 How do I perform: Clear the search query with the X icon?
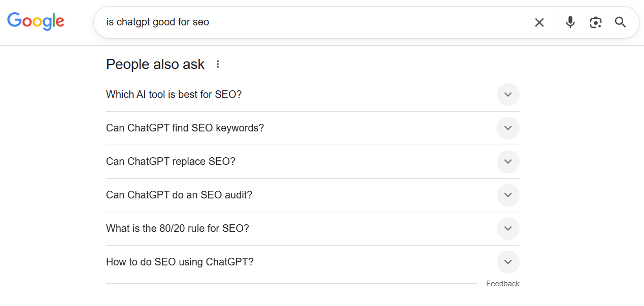coord(539,22)
